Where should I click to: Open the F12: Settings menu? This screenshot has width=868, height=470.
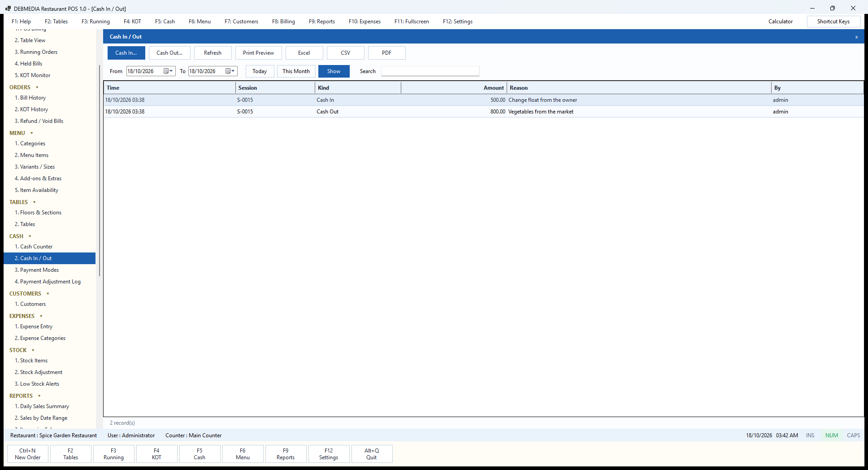(x=458, y=22)
